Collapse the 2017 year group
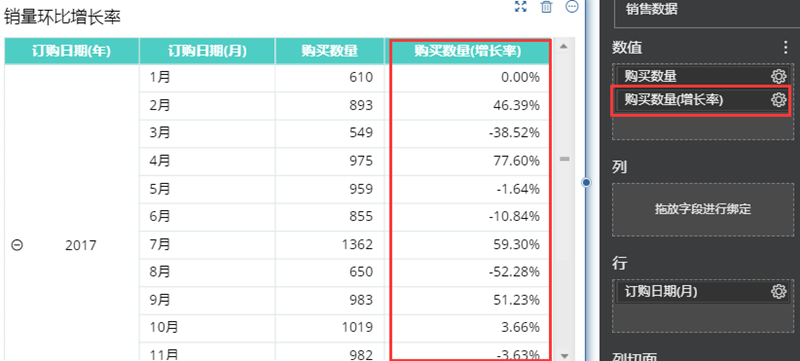Screen dimensions: 800x361 click(17, 245)
